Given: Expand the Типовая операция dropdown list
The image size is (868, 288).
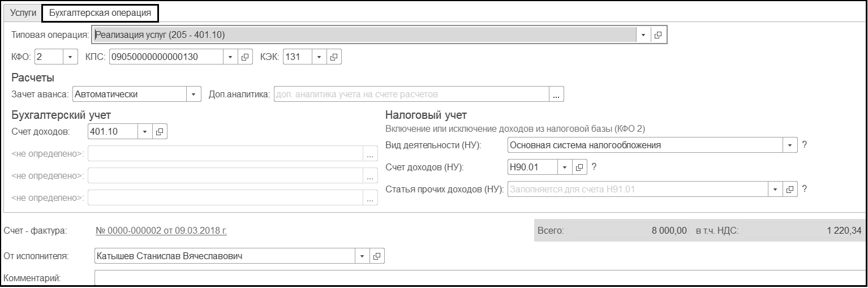Looking at the screenshot, I should (643, 35).
